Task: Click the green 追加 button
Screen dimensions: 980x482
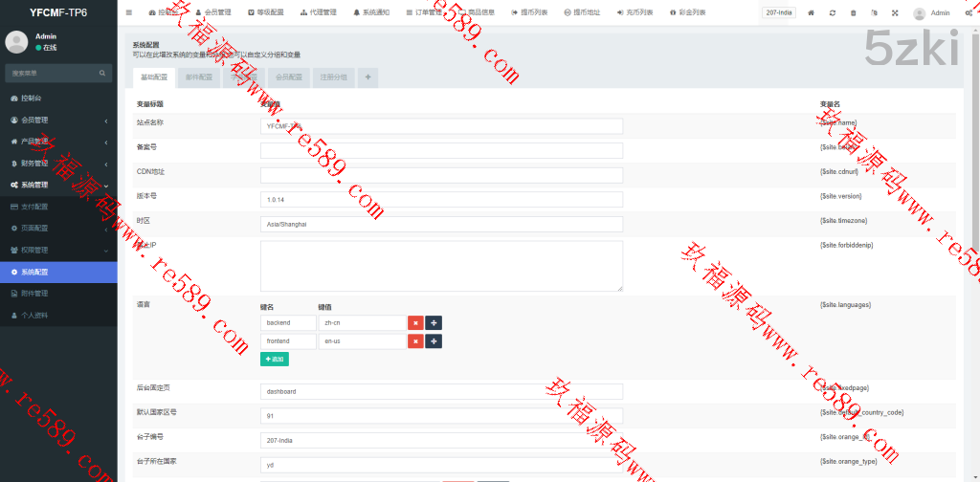Action: point(274,359)
